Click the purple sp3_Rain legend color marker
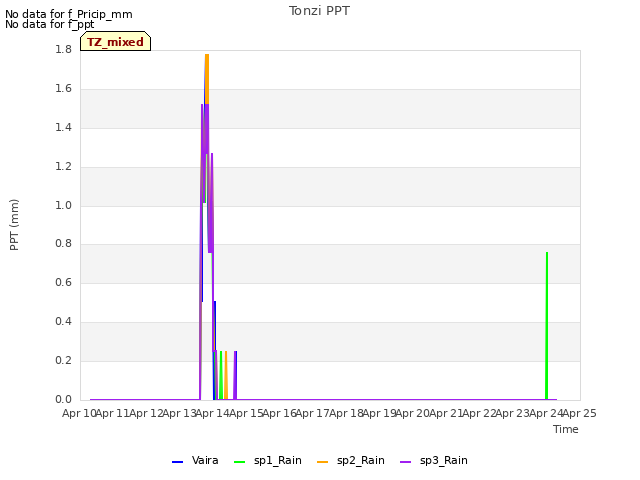 coord(405,462)
